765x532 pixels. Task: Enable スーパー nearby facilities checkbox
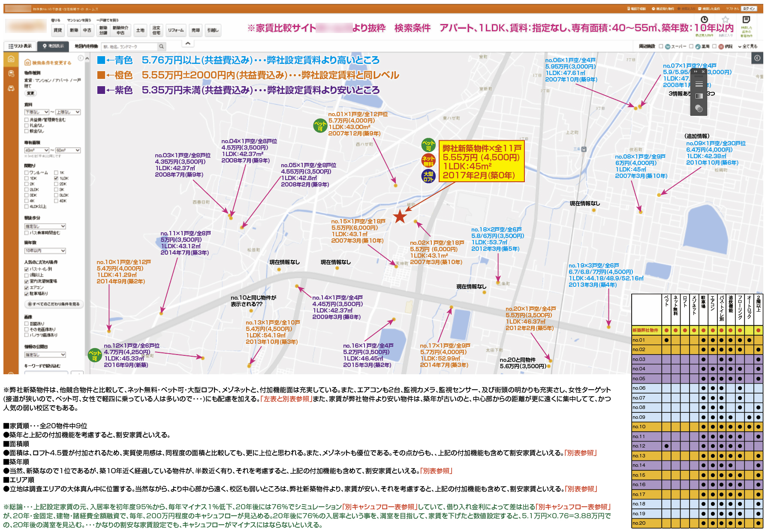661,46
